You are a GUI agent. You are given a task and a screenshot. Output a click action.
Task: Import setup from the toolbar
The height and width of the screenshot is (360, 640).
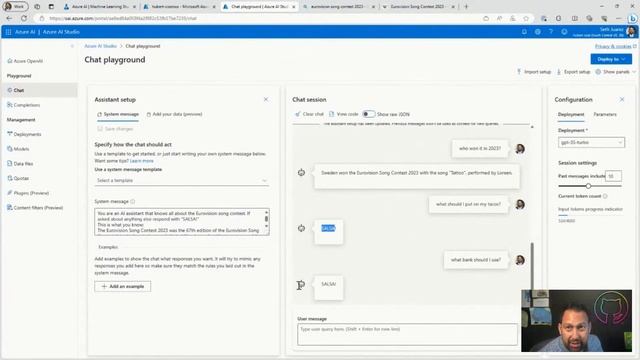pyautogui.click(x=534, y=72)
